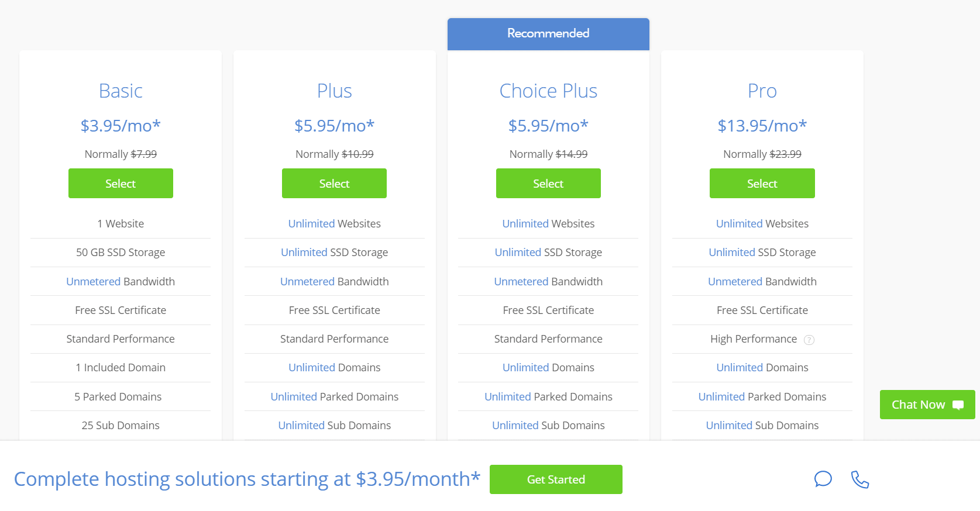Click the Choice Plus plan title
980x511 pixels.
click(548, 91)
